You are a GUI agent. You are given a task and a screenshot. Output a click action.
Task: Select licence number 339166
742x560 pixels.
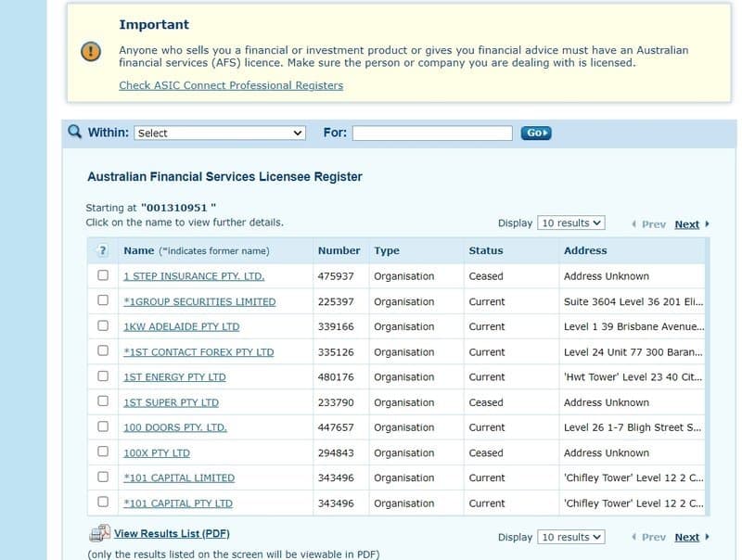pyautogui.click(x=336, y=327)
